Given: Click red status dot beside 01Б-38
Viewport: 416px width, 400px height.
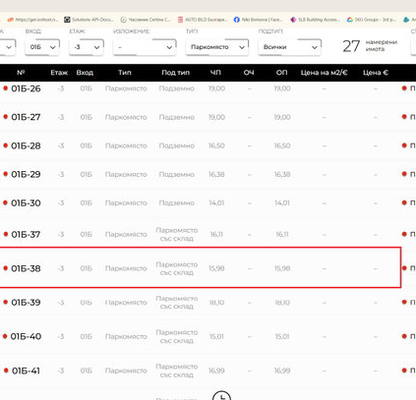Looking at the screenshot, I should point(5,268).
